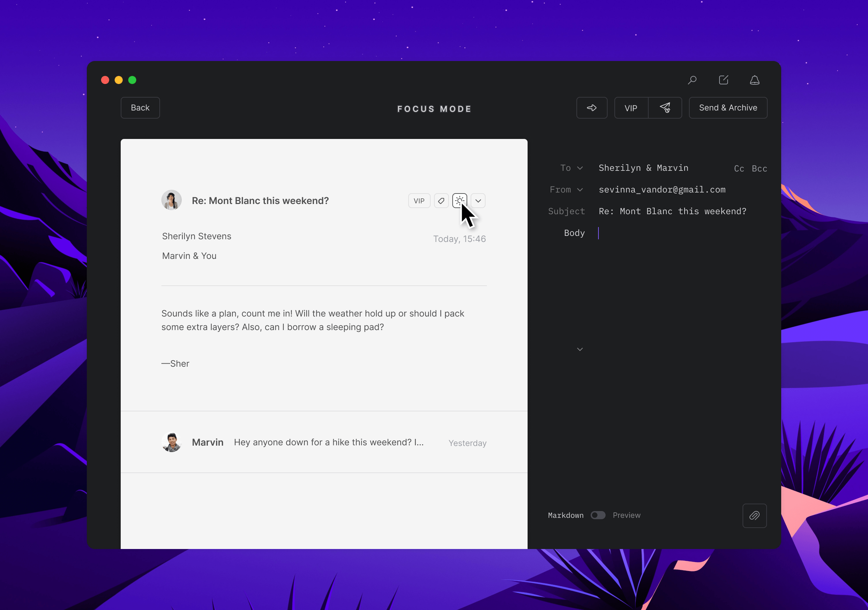The height and width of the screenshot is (610, 868).
Task: Click the sender name Sherilyn Stevens
Action: [x=197, y=236]
